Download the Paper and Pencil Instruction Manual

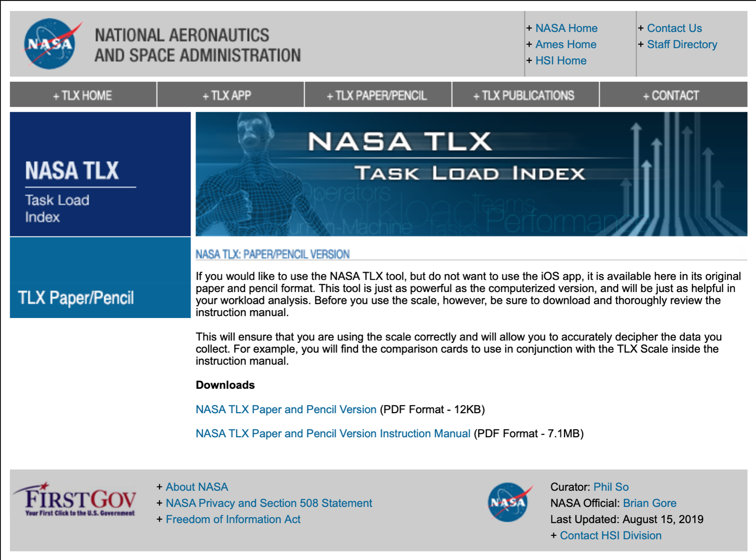[333, 433]
